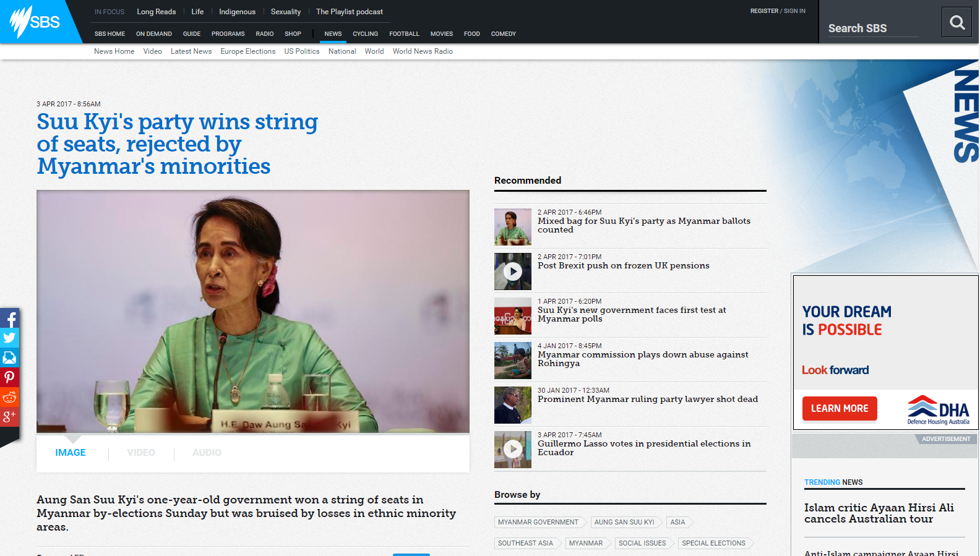Open the NEWS menu item
This screenshot has height=556, width=980.
point(333,34)
